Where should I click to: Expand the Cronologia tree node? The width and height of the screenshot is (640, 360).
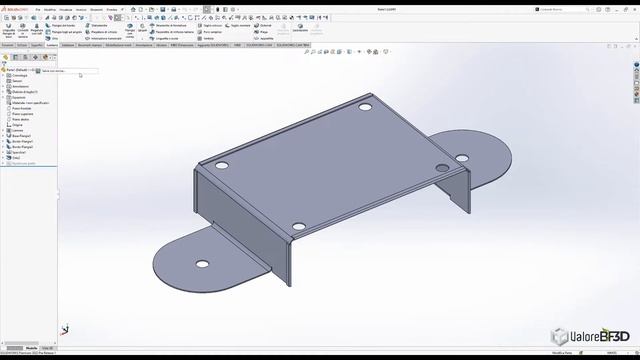coord(3,76)
